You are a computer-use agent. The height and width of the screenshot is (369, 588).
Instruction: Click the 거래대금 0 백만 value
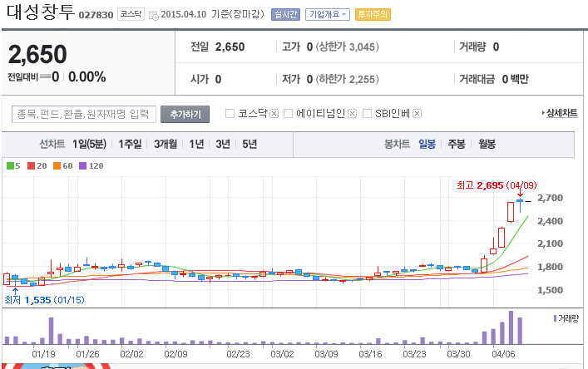tap(516, 79)
